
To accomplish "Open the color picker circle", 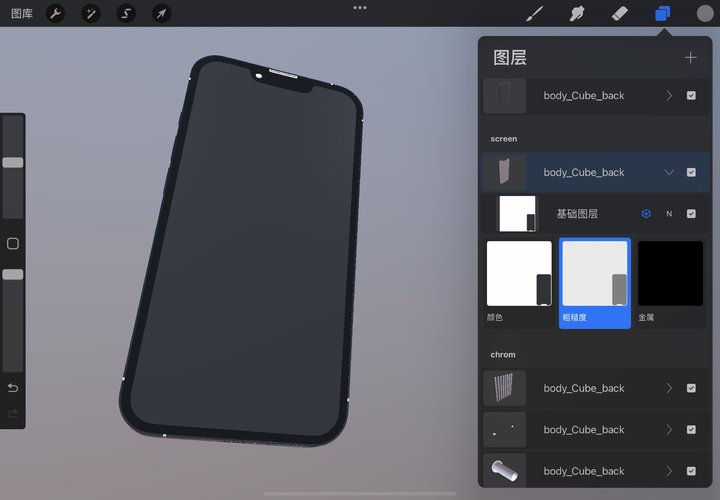I will pyautogui.click(x=705, y=13).
